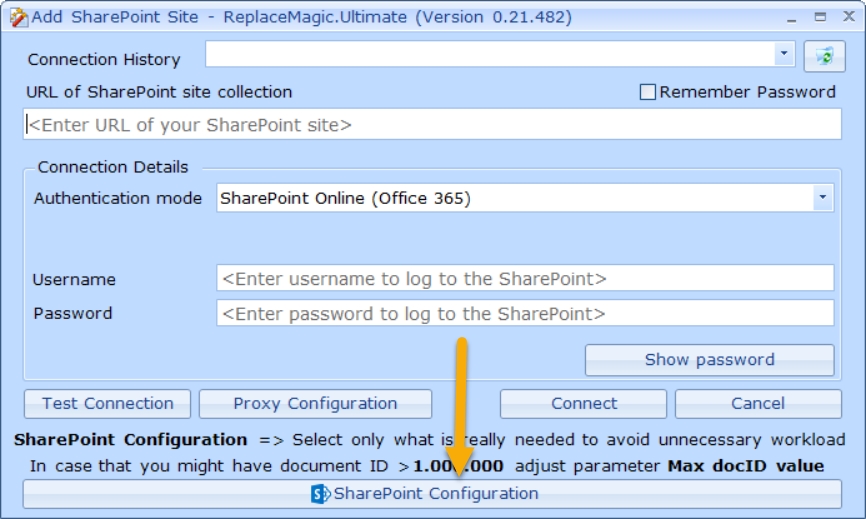Click the Test Connection button

coord(108,404)
